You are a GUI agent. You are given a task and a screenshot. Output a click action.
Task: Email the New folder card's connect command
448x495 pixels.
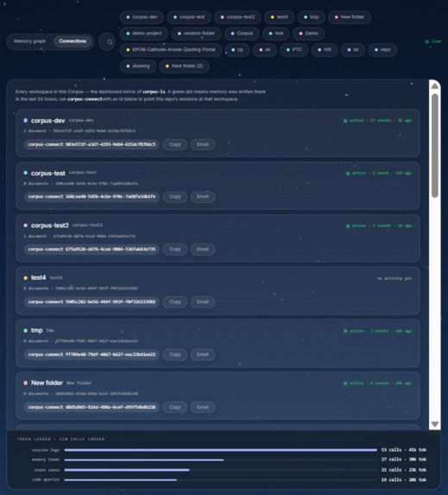[203, 407]
